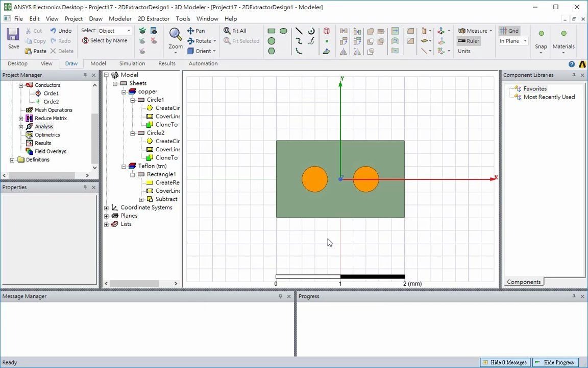The image size is (588, 368).
Task: Click the Fit All button
Action: tap(238, 31)
